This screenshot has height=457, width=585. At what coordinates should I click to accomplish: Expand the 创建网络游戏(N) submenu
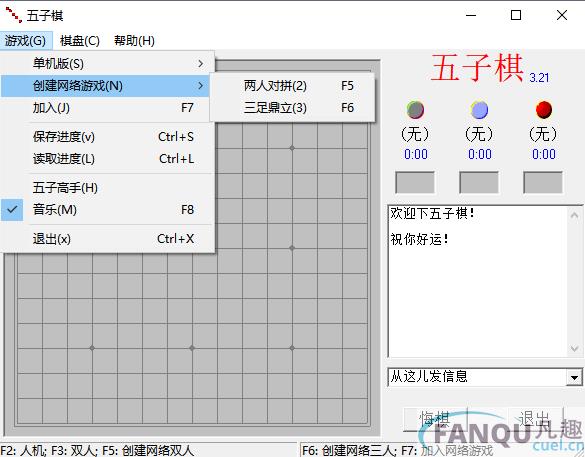105,86
